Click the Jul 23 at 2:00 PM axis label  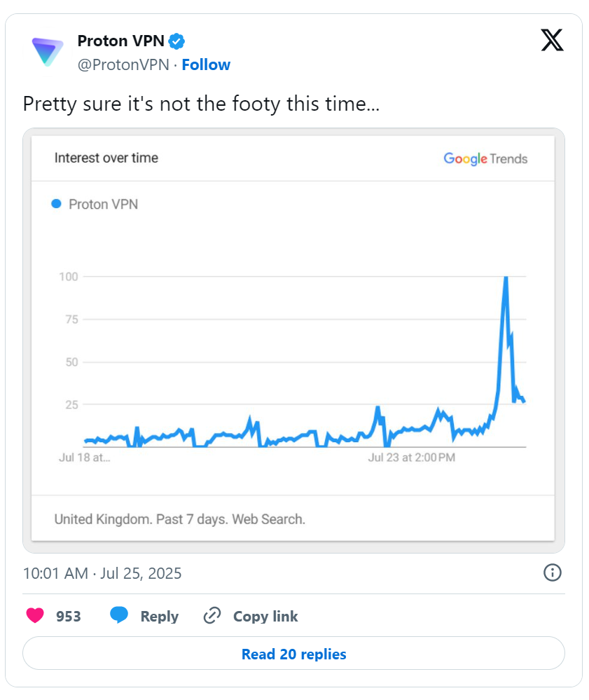[x=411, y=458]
